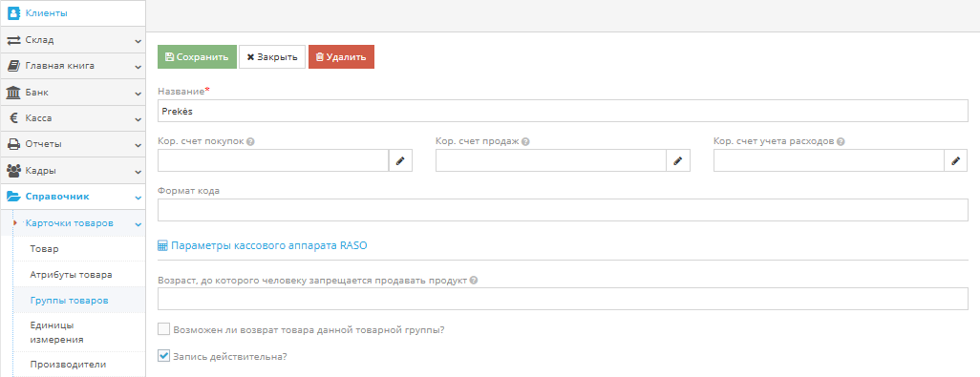The image size is (980, 377).
Task: Click the Справочник open folder icon
Action: [13, 197]
